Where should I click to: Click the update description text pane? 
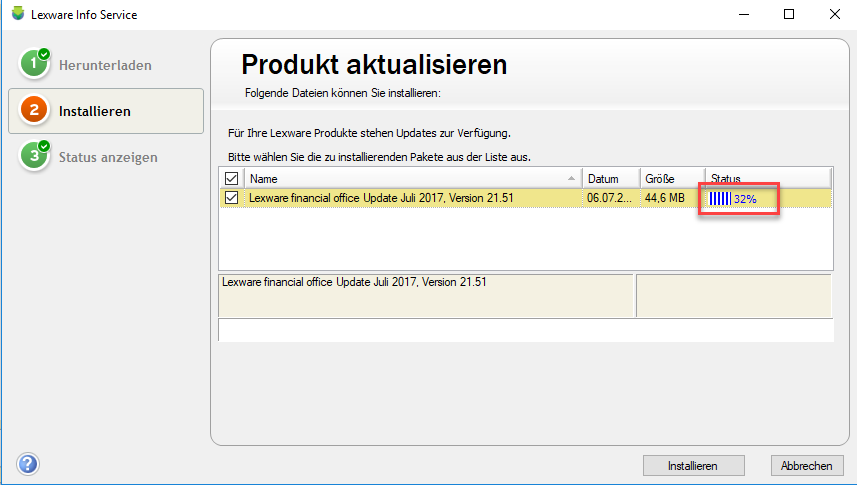point(425,295)
